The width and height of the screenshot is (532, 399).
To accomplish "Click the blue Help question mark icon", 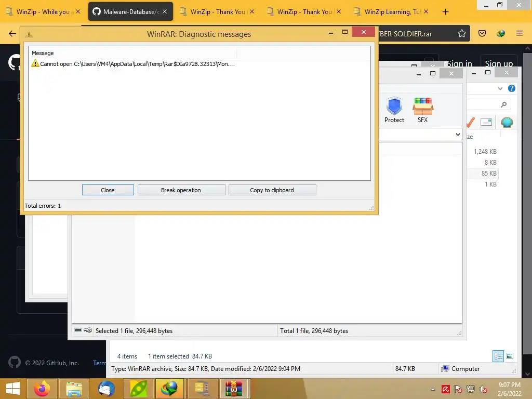I will pos(511,88).
